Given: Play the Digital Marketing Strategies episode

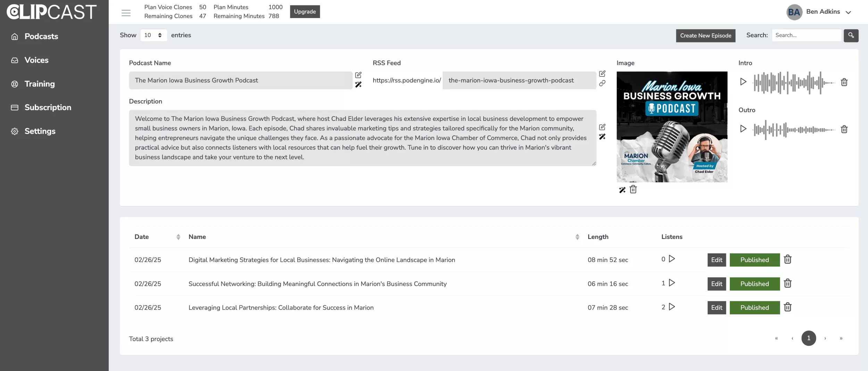Looking at the screenshot, I should [x=672, y=259].
